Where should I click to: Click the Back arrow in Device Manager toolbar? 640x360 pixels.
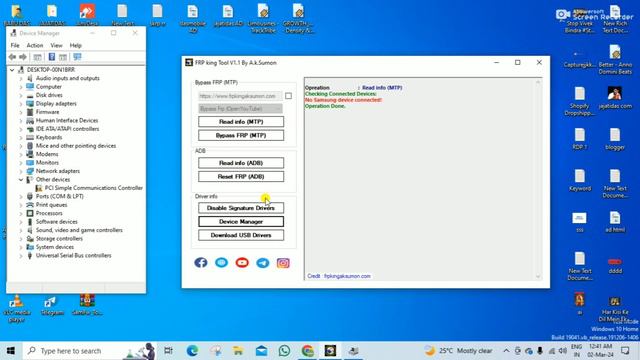tap(12, 57)
